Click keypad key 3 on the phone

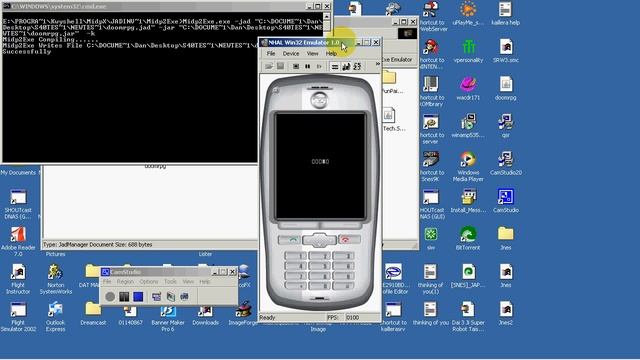tap(343, 256)
